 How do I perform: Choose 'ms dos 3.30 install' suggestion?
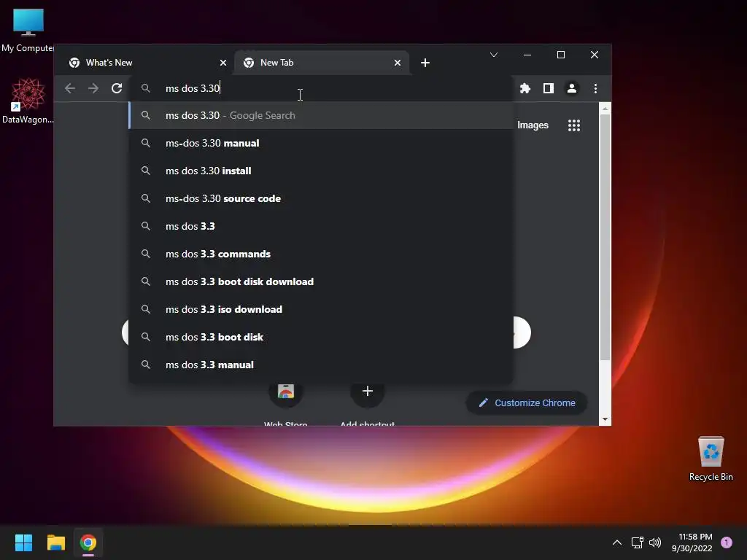(321, 171)
